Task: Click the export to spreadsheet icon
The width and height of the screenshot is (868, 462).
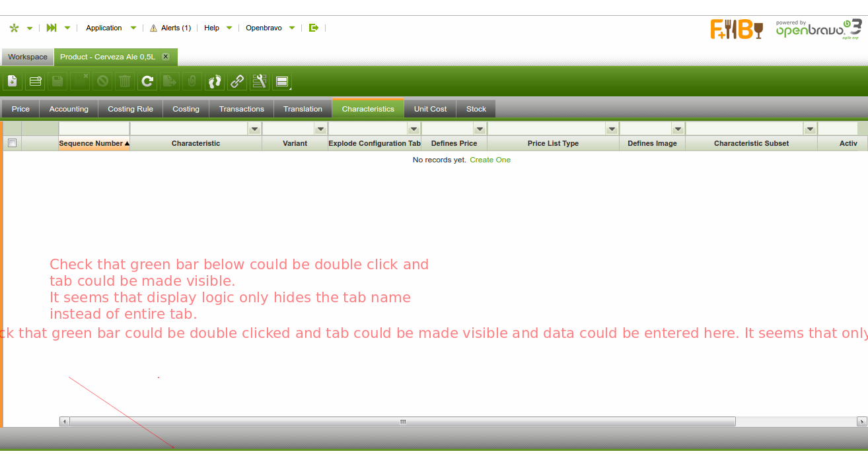Action: click(x=170, y=81)
